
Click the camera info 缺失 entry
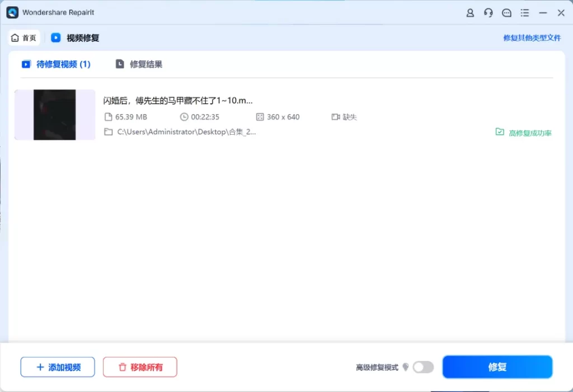pyautogui.click(x=344, y=117)
